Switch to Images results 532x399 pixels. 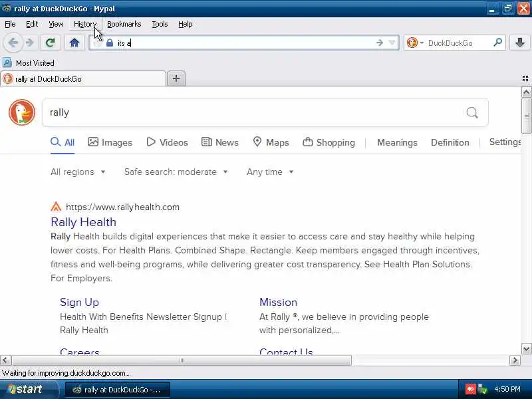pyautogui.click(x=110, y=142)
